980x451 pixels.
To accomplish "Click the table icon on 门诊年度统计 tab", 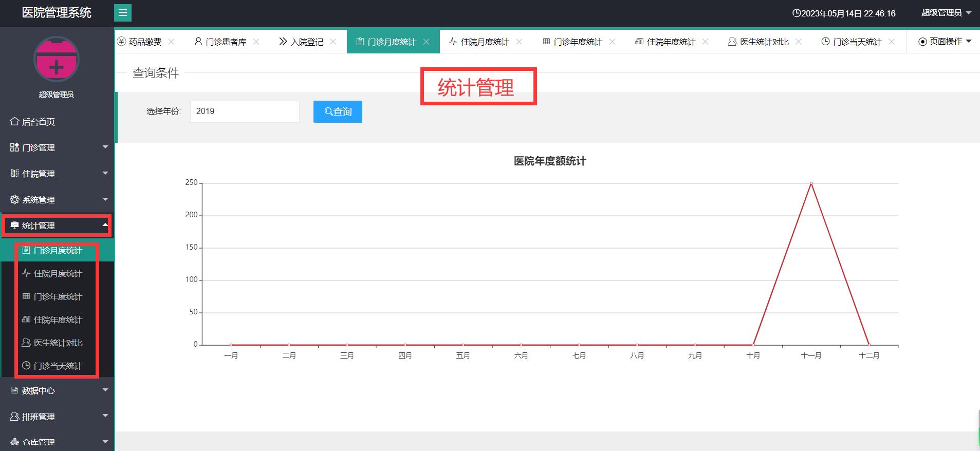I will 546,42.
